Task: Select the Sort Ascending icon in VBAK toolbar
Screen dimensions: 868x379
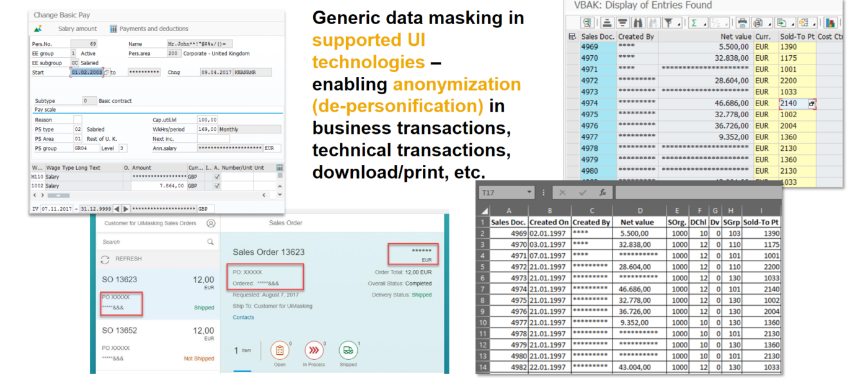Action: pos(608,23)
